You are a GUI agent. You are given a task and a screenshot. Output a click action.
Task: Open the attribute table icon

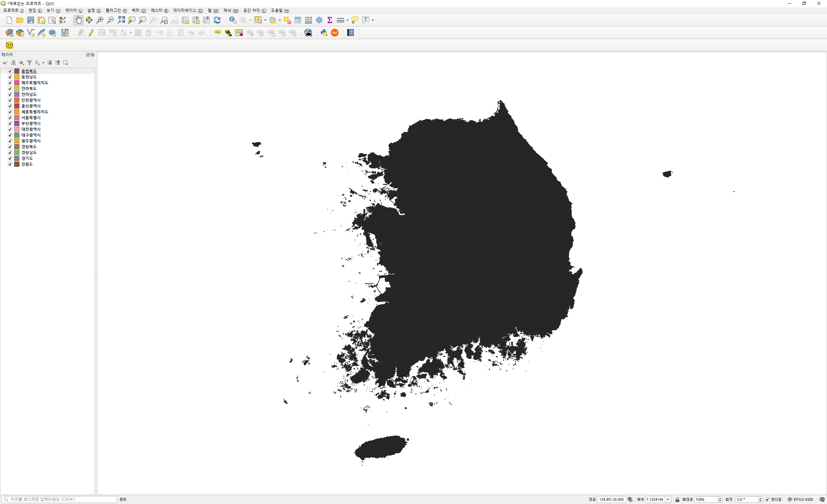298,20
